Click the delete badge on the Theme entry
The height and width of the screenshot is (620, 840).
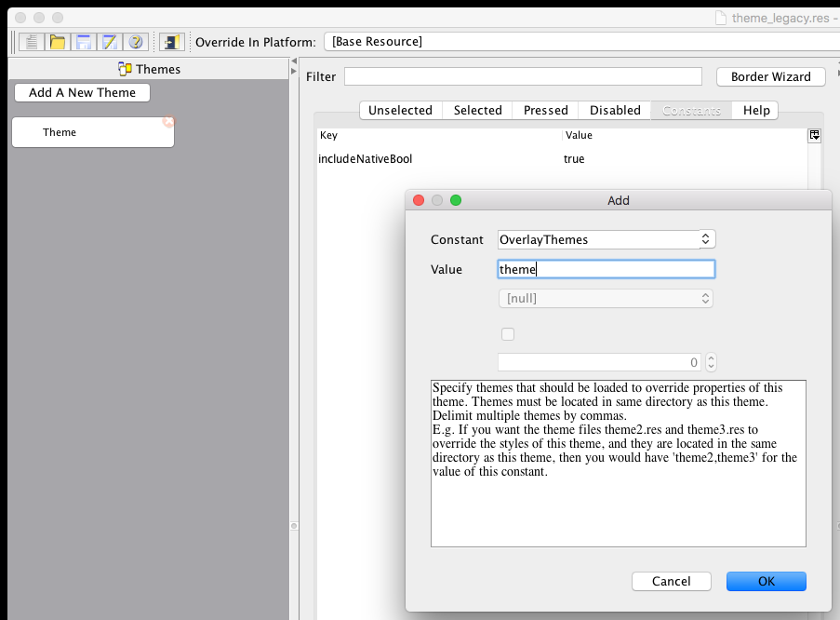tap(167, 122)
